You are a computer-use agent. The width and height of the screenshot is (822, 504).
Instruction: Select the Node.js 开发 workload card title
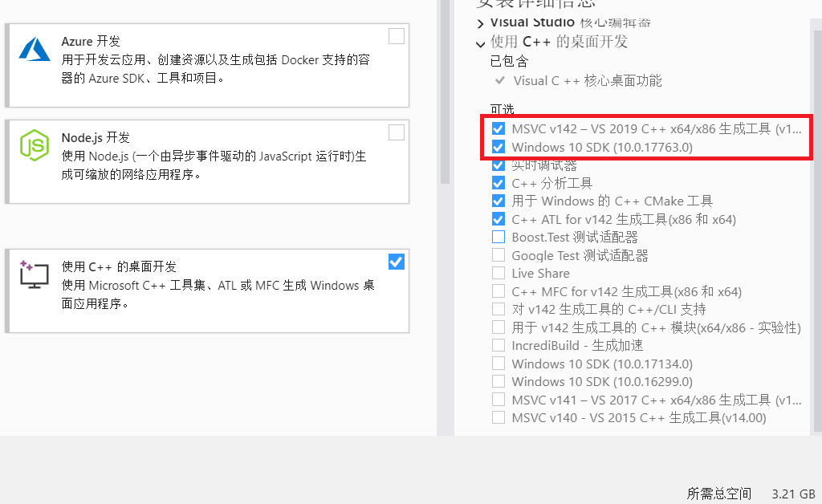[96, 138]
